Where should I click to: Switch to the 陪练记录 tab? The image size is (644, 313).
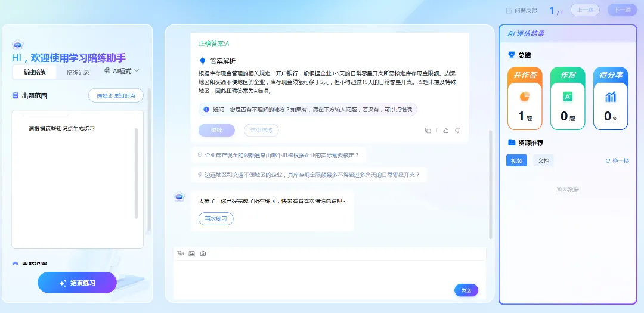click(x=78, y=72)
